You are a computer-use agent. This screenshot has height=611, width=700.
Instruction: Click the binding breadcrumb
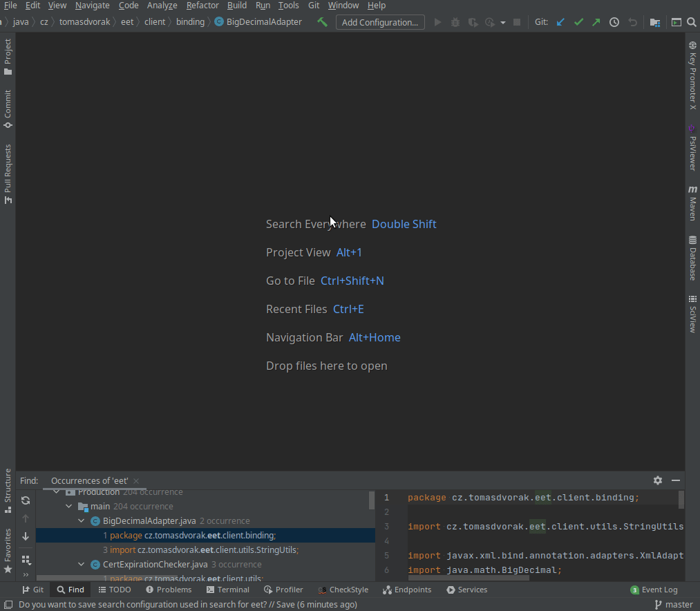tap(190, 22)
